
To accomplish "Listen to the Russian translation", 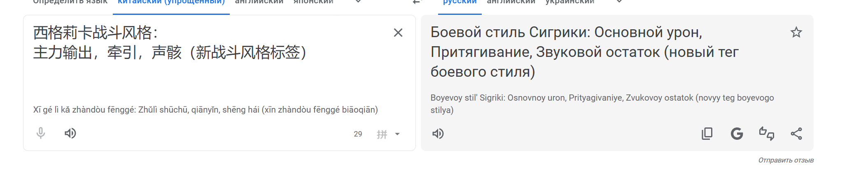I will pyautogui.click(x=438, y=134).
